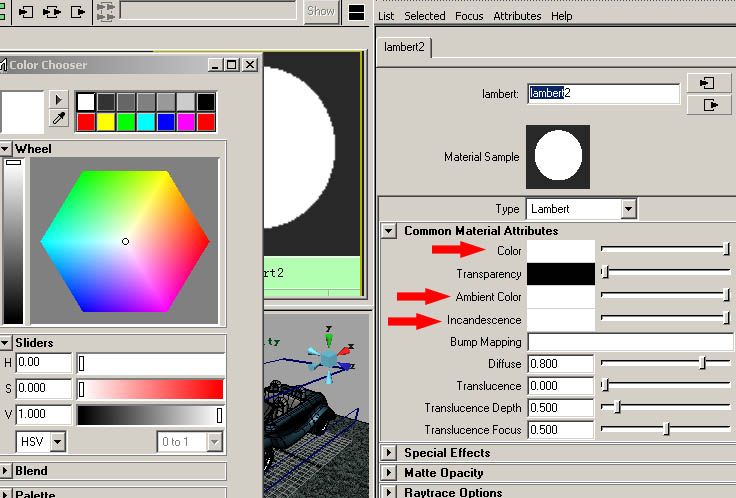Select the magenta palette swatch
This screenshot has width=736, height=498.
pos(186,122)
